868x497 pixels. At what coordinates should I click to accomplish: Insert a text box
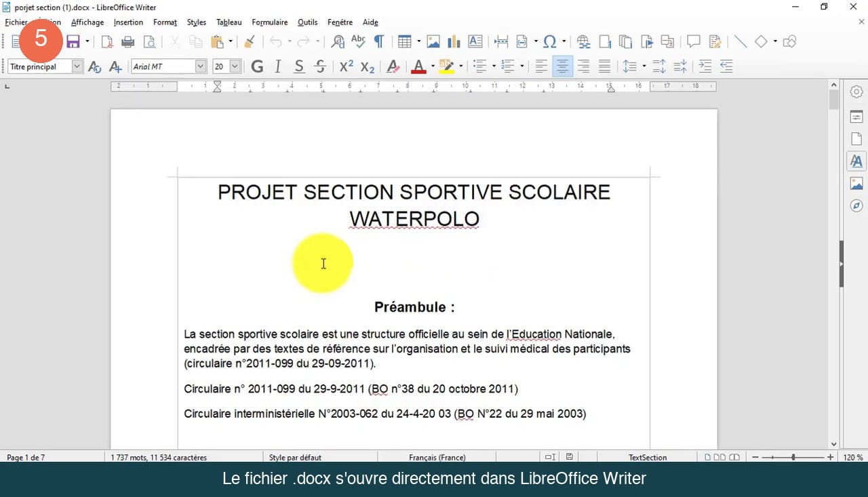pos(475,42)
